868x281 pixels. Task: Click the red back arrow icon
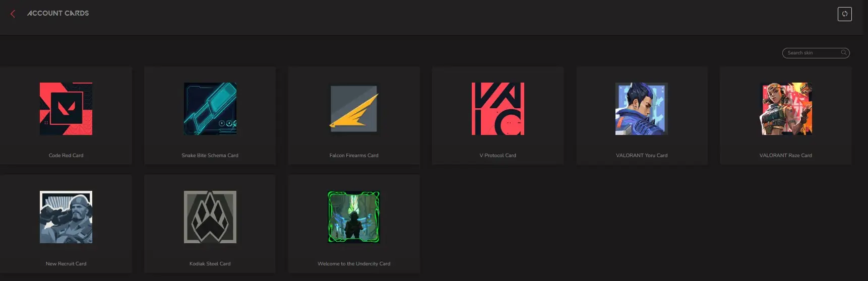coord(13,14)
